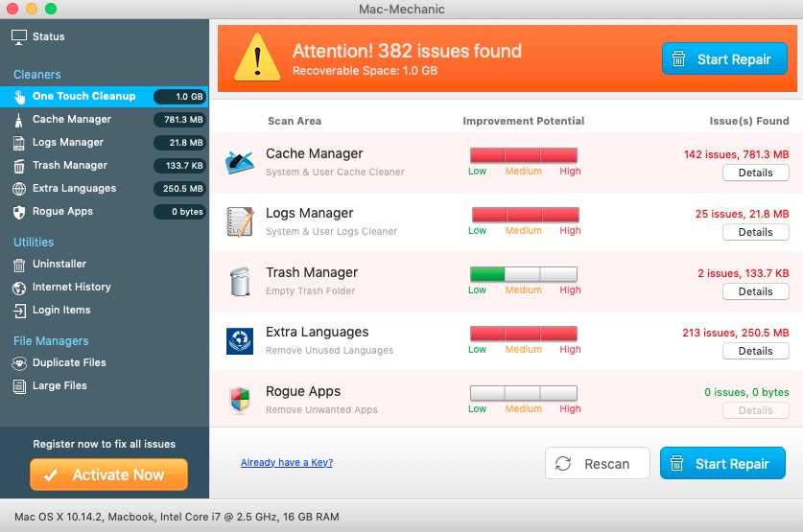Open Uninstaller utility in sidebar
803x532 pixels.
59,264
